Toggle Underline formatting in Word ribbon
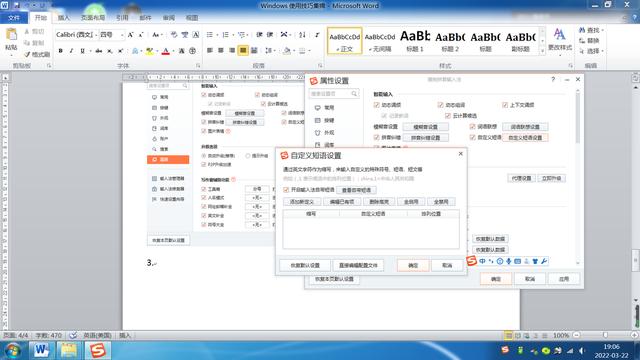 82,51
